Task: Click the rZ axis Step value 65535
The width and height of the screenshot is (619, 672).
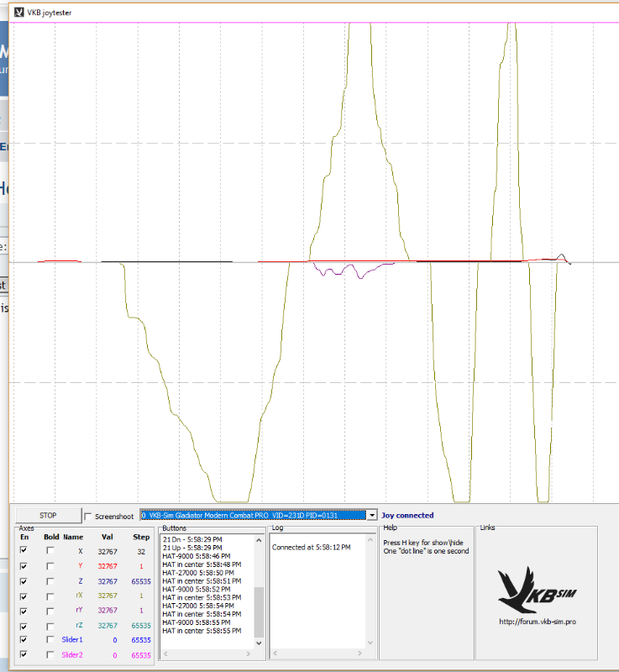Action: 141,626
